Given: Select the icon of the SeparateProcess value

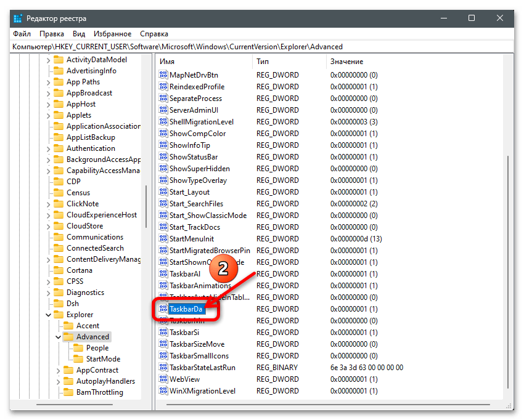Looking at the screenshot, I should point(163,98).
